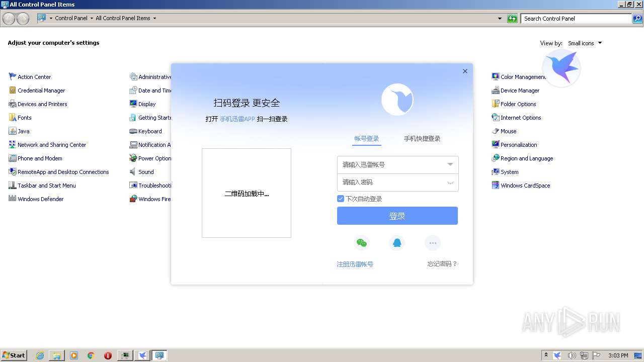Screen dimensions: 644x362
Task: Open Color Management icon
Action: pyautogui.click(x=496, y=76)
